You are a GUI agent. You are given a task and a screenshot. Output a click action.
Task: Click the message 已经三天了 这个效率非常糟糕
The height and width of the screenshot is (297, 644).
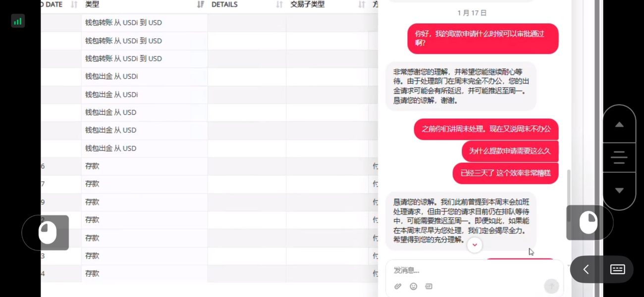click(x=506, y=173)
